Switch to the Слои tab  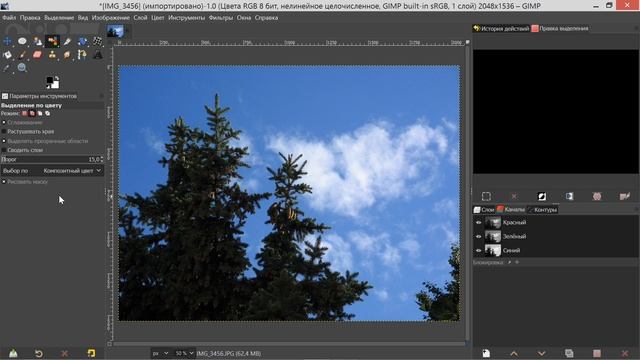(484, 209)
